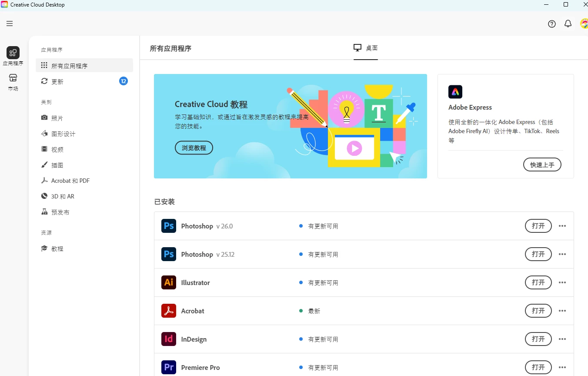Select 所有应用程序 in the sidebar
The width and height of the screenshot is (588, 376).
(84, 66)
